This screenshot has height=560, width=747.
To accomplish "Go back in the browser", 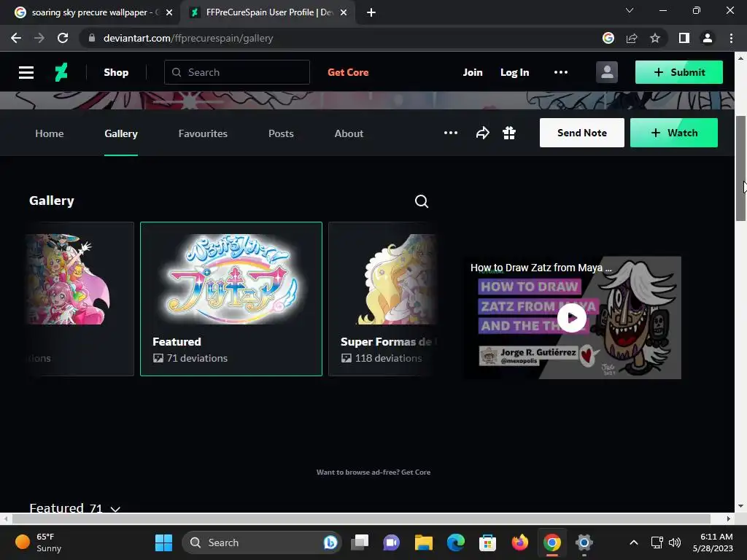I will 16,38.
